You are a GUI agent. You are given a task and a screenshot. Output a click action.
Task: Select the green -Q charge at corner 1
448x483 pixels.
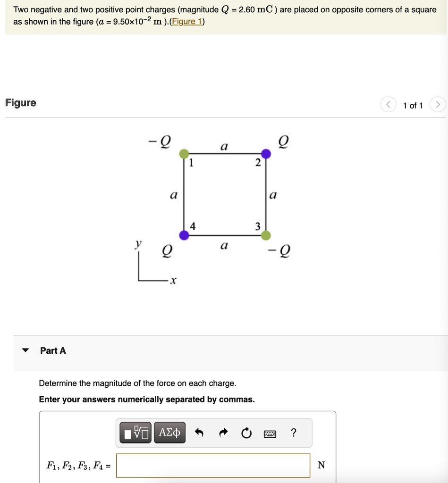(183, 153)
